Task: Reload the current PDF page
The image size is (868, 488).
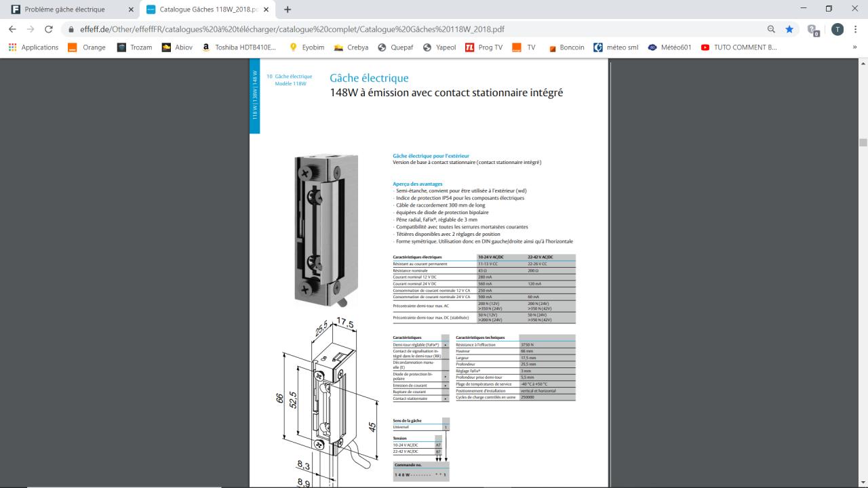Action: point(49,29)
